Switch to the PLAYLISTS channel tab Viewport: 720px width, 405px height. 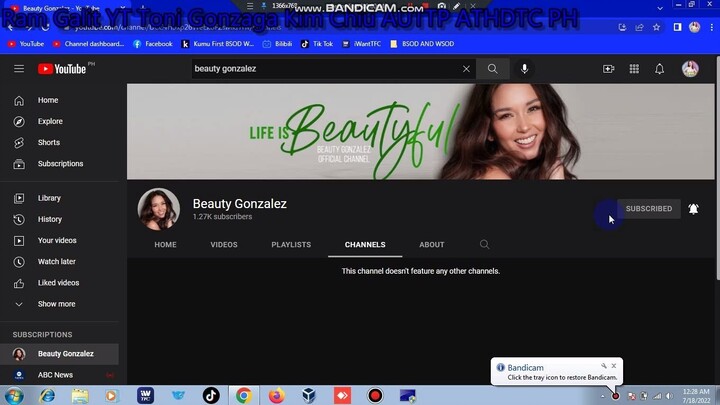coord(291,245)
